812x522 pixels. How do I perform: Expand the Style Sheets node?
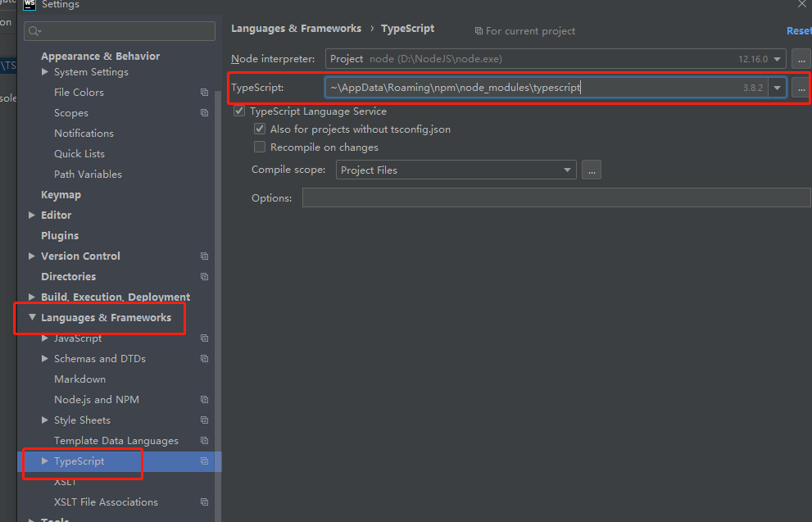tap(45, 420)
